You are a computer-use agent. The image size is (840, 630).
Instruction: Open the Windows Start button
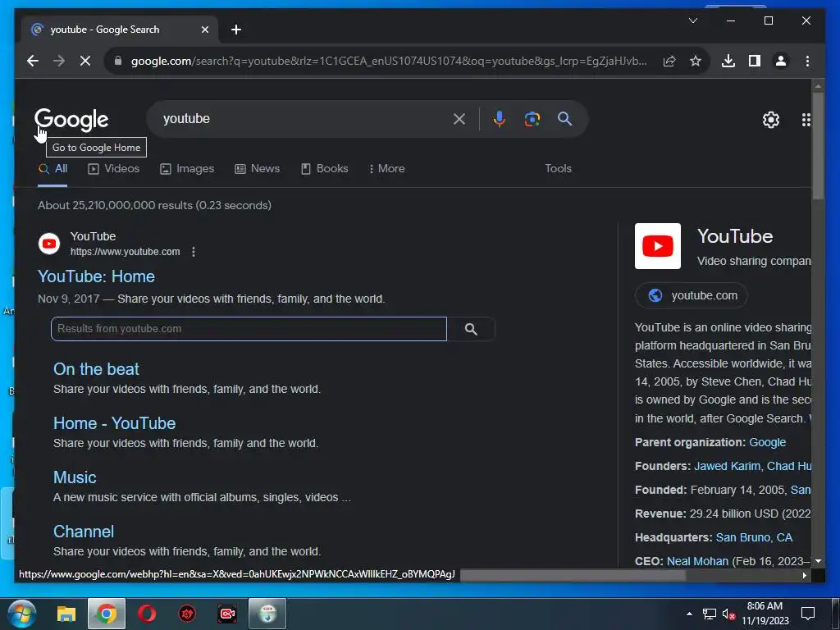point(22,614)
